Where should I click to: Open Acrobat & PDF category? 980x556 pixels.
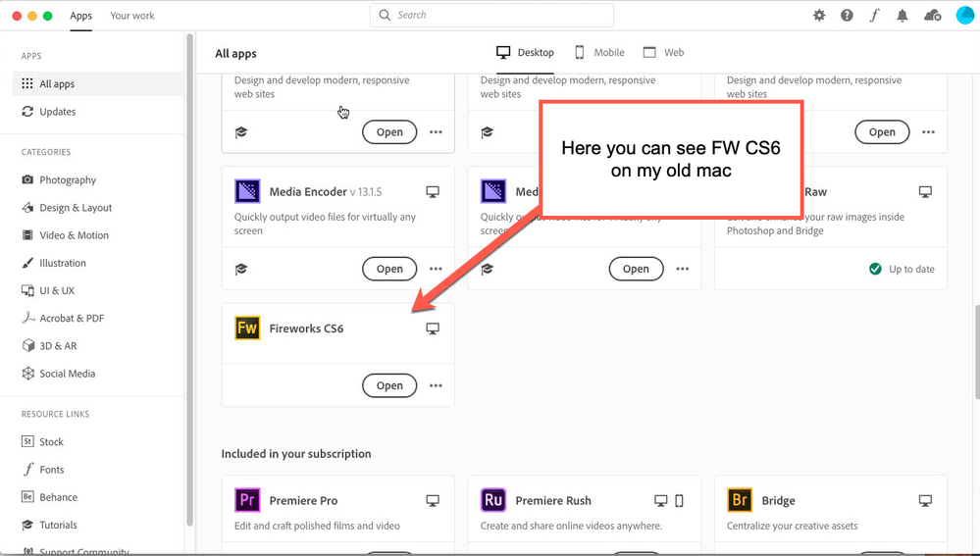(63, 318)
